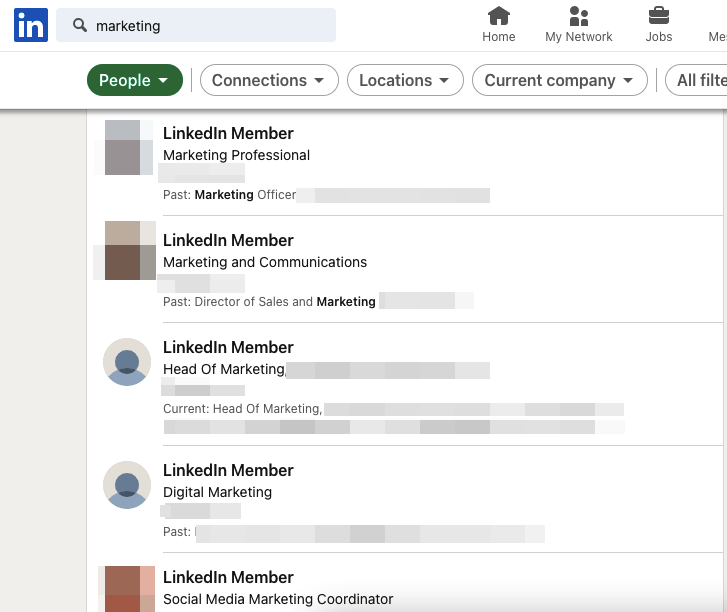Click the Head Of Marketing default avatar
This screenshot has height=612, width=727.
coord(127,362)
